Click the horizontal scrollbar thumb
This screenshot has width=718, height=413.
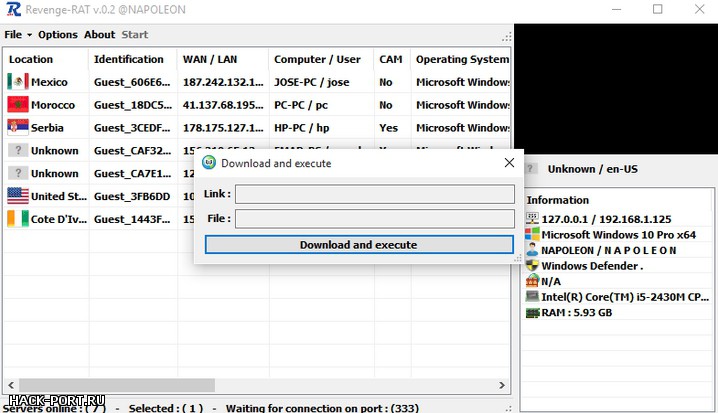click(117, 385)
